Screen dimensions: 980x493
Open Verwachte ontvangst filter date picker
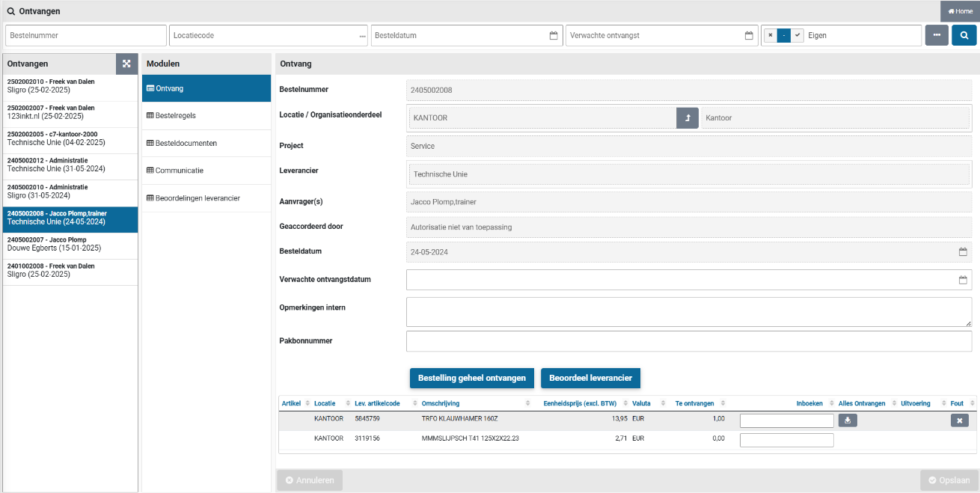[749, 35]
